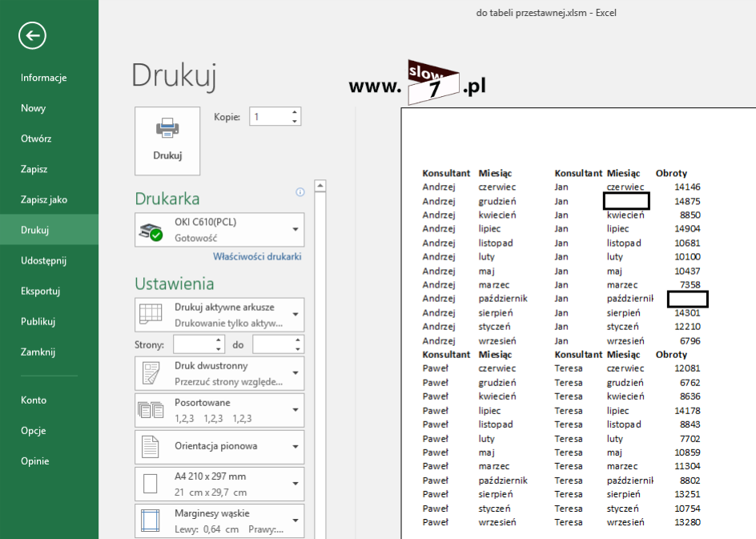Screen dimensions: 756x539
Task: Open A4 210 x 297 mm dropdown
Action: click(x=219, y=484)
